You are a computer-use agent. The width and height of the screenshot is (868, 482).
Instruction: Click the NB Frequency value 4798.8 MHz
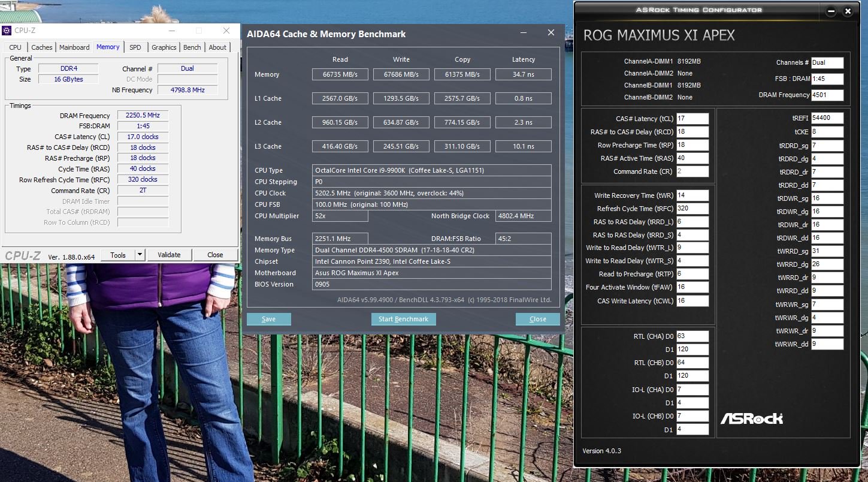point(187,90)
